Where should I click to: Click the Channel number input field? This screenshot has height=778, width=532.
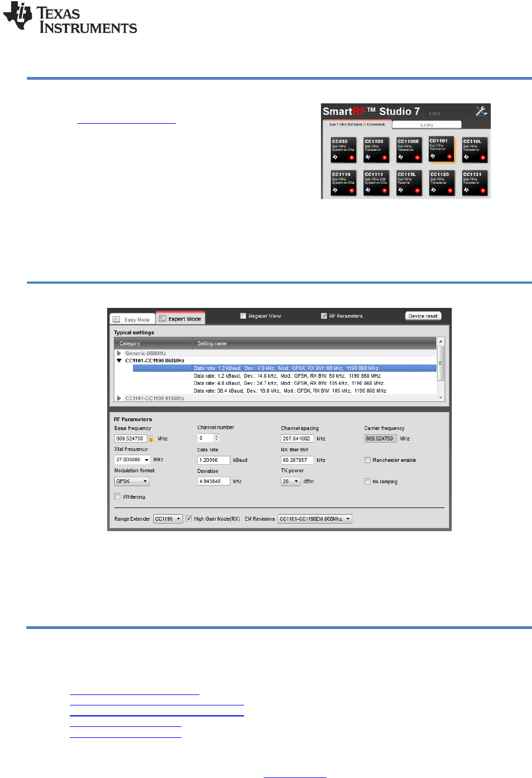[x=206, y=438]
